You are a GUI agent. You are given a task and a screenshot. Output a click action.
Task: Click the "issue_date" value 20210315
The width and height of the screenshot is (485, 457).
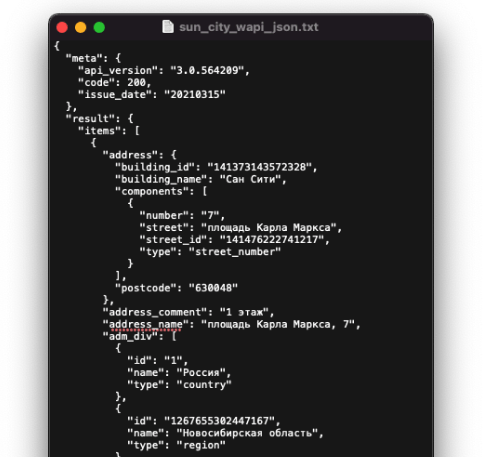click(195, 95)
